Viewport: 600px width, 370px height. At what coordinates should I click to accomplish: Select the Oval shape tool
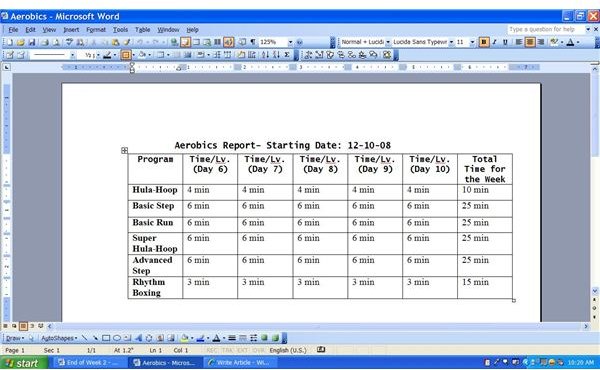117,338
